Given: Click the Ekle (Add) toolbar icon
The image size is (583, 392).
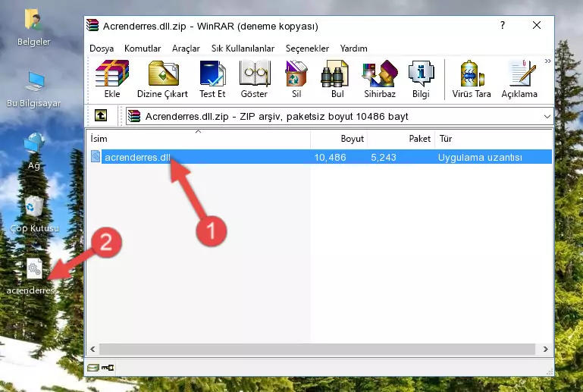Looking at the screenshot, I should click(x=112, y=79).
